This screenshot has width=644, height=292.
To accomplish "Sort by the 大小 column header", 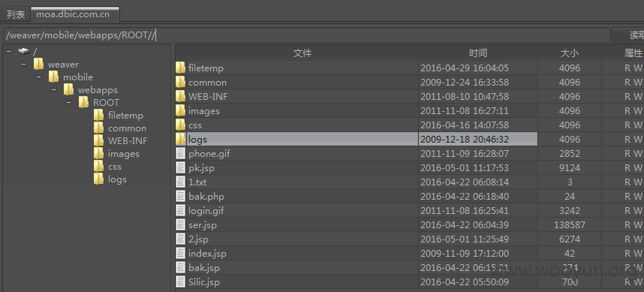I will click(x=570, y=53).
